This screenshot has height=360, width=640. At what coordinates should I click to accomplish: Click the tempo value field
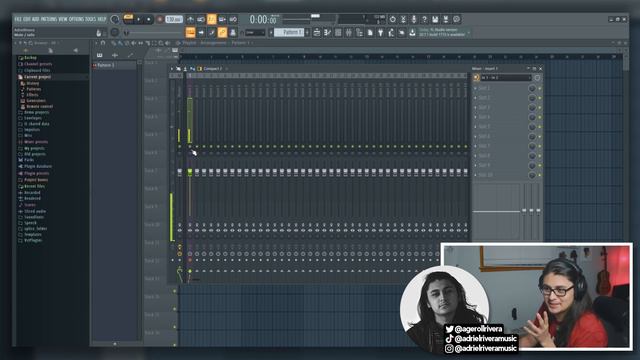click(173, 19)
